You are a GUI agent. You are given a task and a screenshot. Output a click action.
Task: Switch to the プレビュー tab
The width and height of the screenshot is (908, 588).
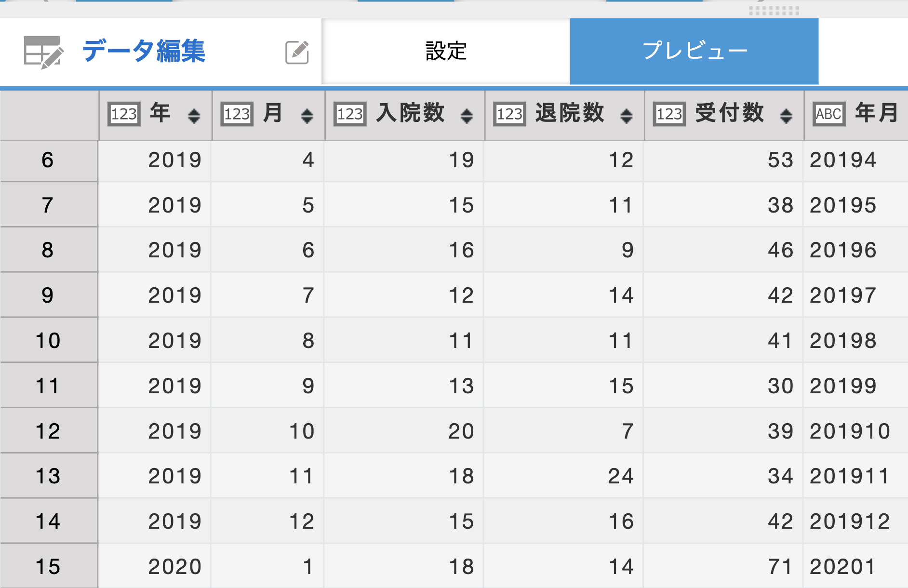click(694, 52)
